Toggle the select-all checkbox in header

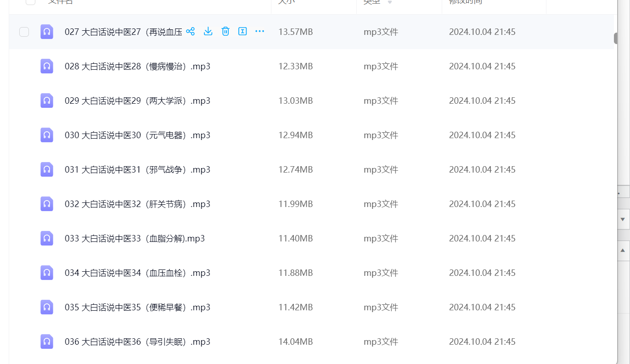pos(30,1)
